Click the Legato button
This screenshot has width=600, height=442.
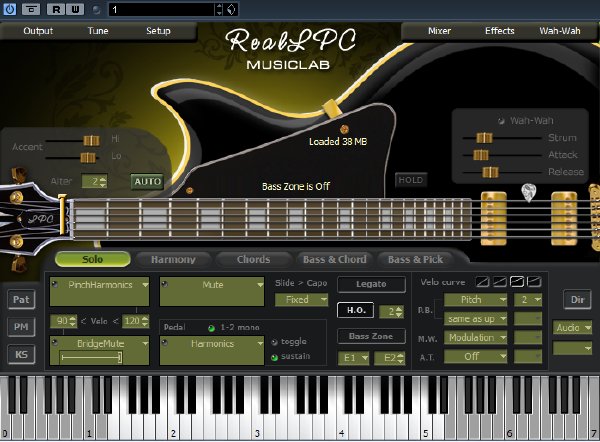point(371,284)
